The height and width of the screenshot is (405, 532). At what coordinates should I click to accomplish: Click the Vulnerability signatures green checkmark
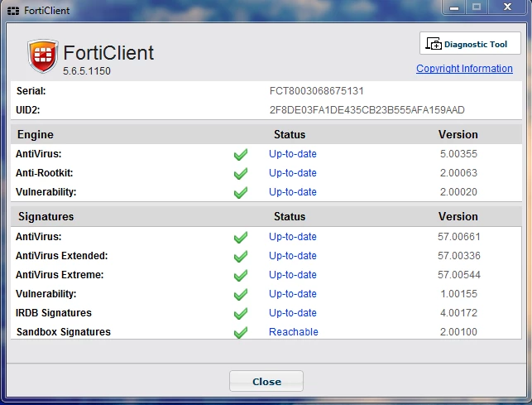241,294
